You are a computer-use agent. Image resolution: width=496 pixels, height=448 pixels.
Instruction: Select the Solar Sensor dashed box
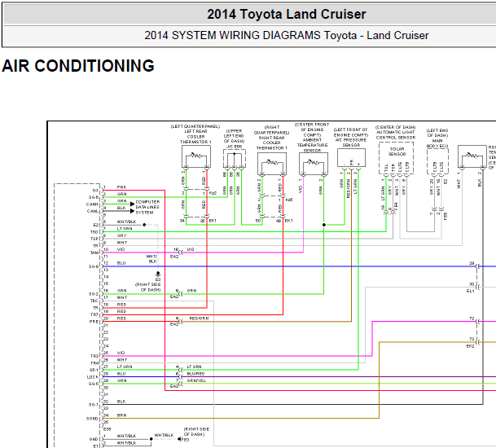click(x=397, y=158)
